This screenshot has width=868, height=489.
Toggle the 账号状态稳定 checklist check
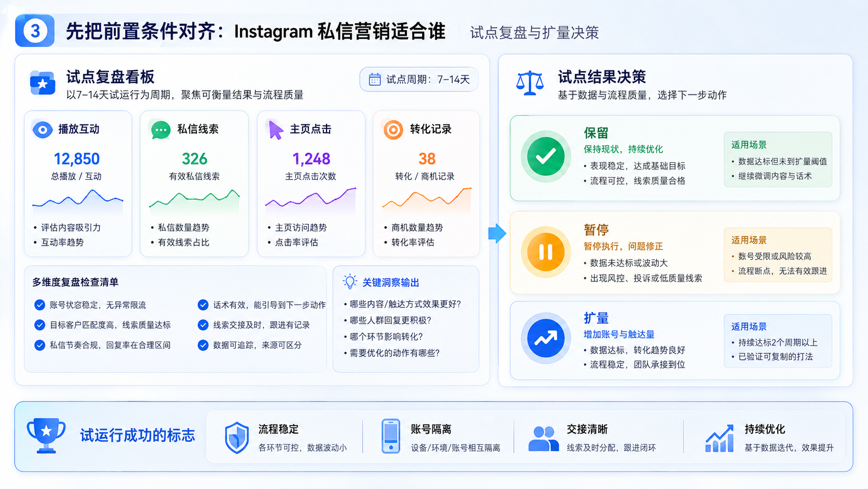(x=39, y=305)
